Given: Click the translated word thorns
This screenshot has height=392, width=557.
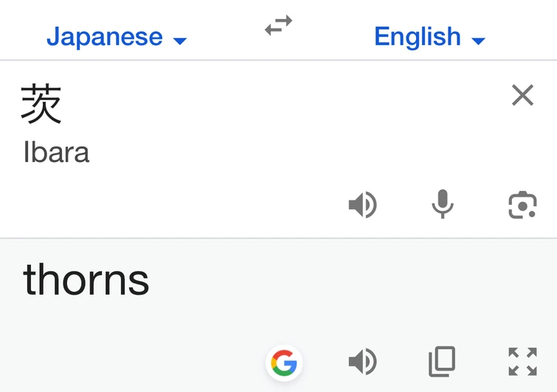Looking at the screenshot, I should 86,279.
